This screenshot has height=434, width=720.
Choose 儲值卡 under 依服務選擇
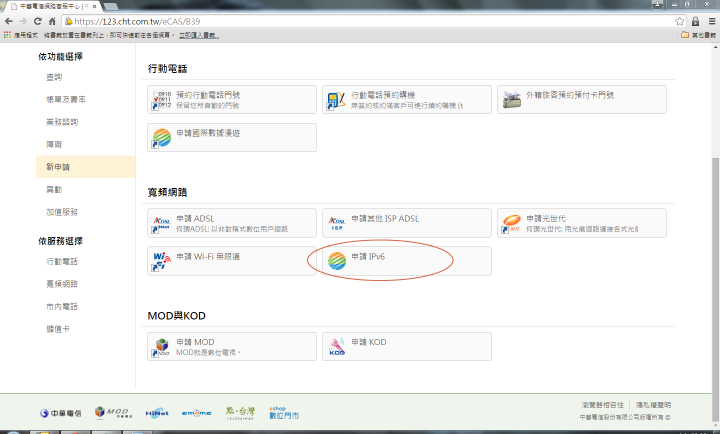click(58, 329)
